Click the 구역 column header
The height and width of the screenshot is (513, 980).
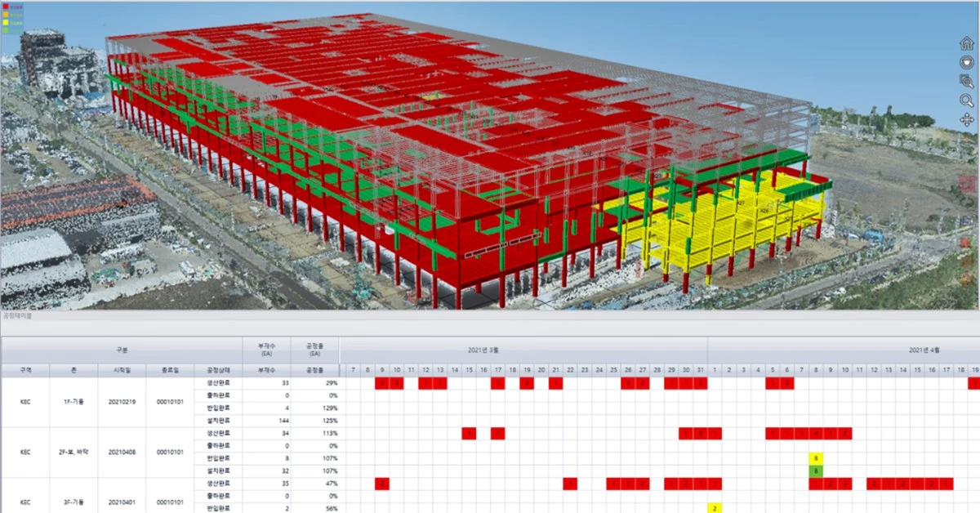tap(24, 370)
